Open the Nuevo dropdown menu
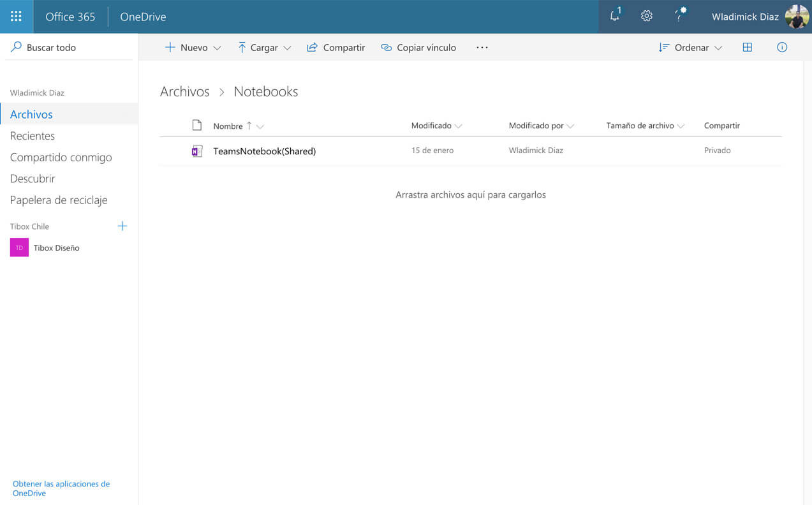Screen dimensions: 812x505 coord(193,48)
